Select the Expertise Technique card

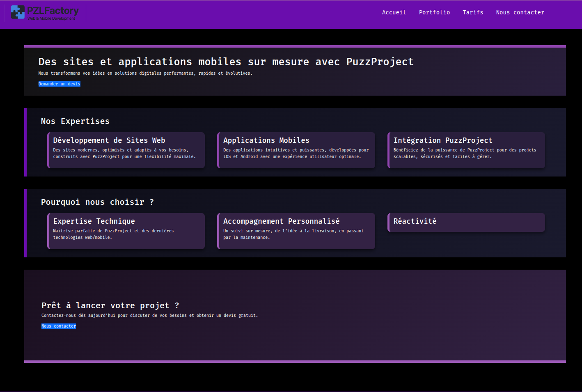[x=126, y=231]
